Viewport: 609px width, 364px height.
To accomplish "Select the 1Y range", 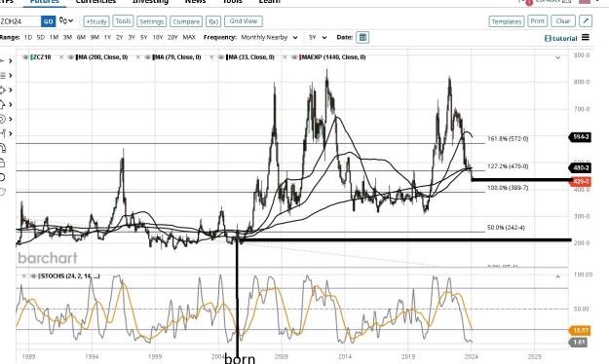I will [107, 38].
